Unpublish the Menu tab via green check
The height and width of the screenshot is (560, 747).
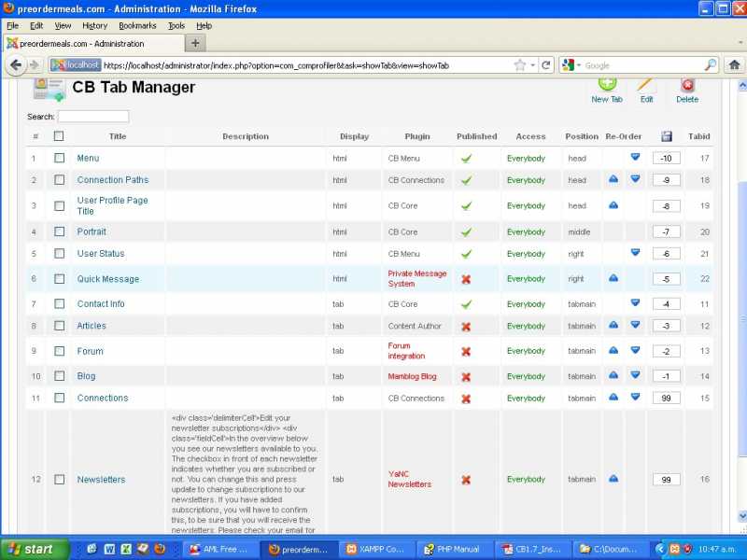466,158
